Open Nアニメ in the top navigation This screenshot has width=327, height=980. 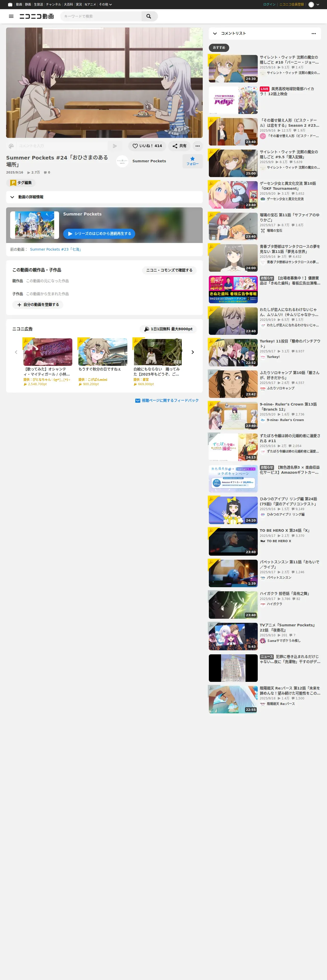point(90,5)
